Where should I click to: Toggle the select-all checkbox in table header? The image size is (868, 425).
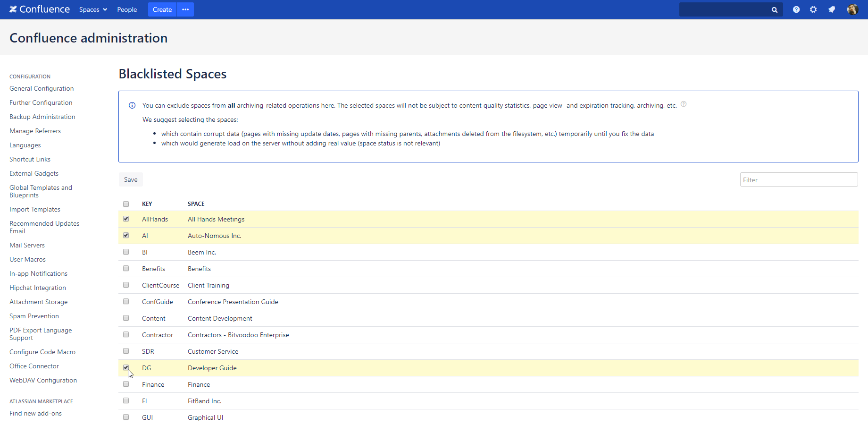tap(126, 204)
